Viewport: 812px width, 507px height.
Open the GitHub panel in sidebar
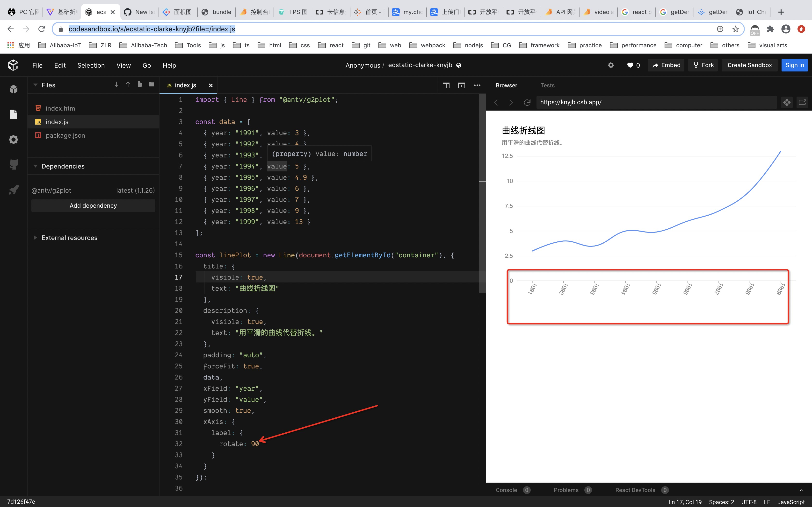pos(14,164)
